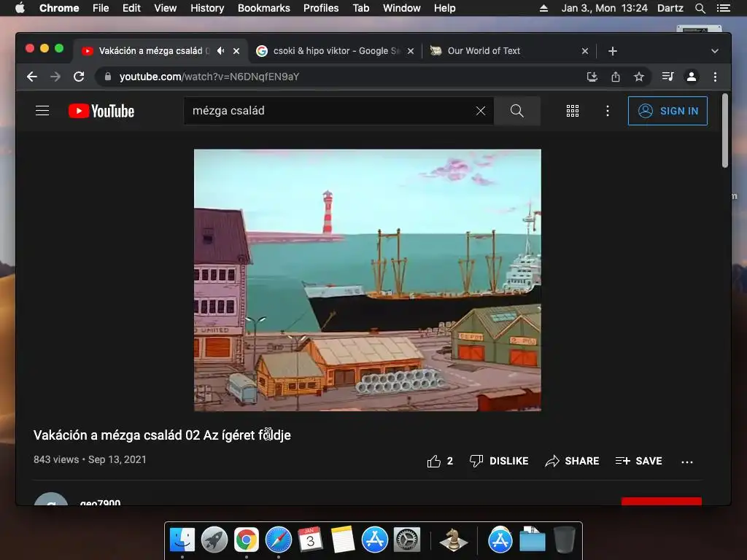The height and width of the screenshot is (560, 747).
Task: Bookmark this page with the star
Action: tap(639, 77)
